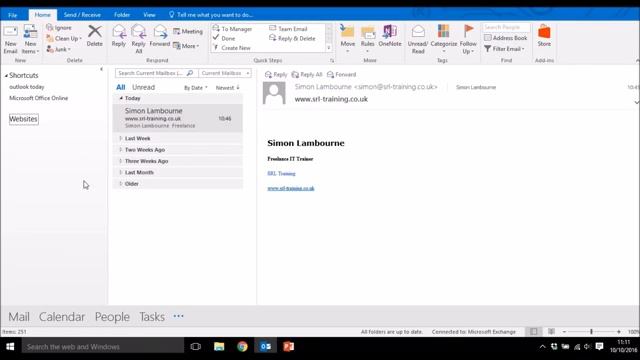Image resolution: width=640 pixels, height=360 pixels.
Task: Expand the Quick Steps gallery
Action: [x=329, y=48]
